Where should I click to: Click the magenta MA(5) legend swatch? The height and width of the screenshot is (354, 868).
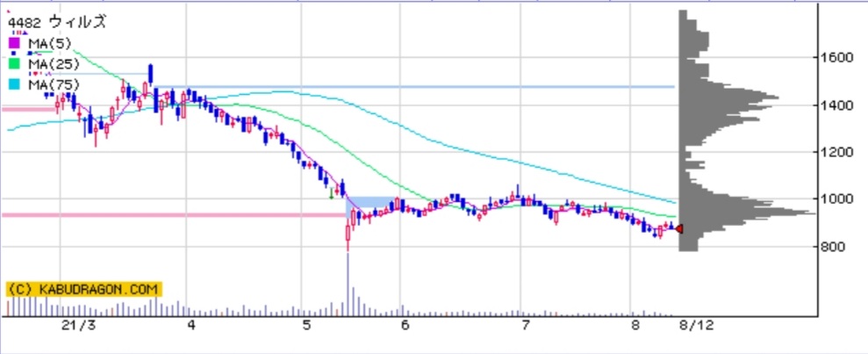point(14,43)
